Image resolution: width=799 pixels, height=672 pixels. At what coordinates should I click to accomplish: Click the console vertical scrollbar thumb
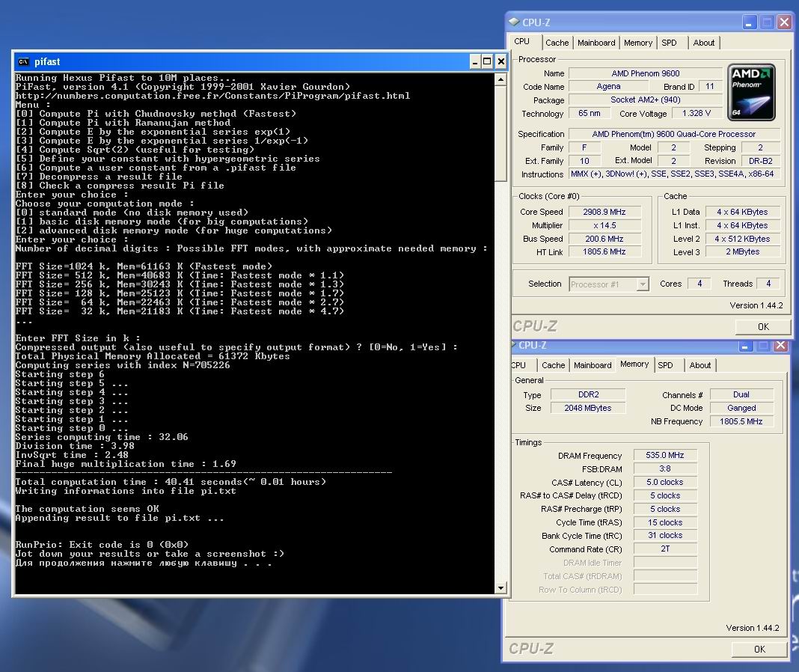pos(501,133)
